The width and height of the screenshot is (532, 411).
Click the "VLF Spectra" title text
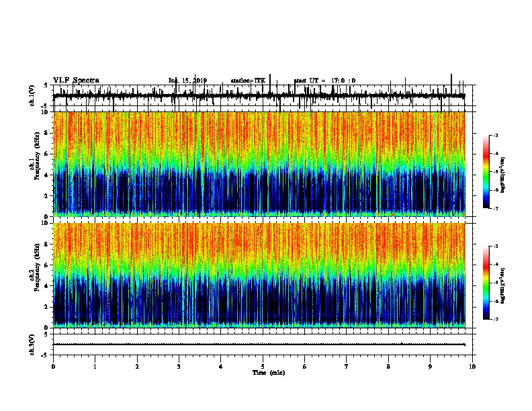point(76,81)
